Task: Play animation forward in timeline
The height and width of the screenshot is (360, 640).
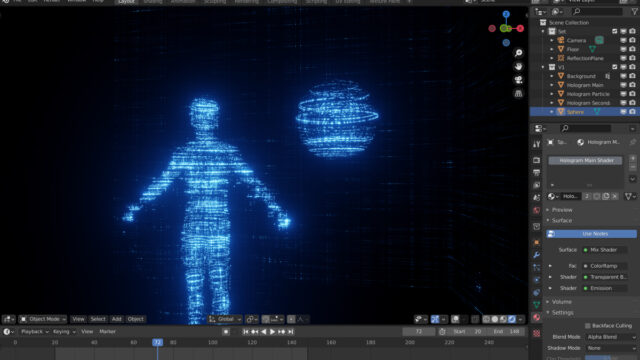Action: click(x=272, y=332)
